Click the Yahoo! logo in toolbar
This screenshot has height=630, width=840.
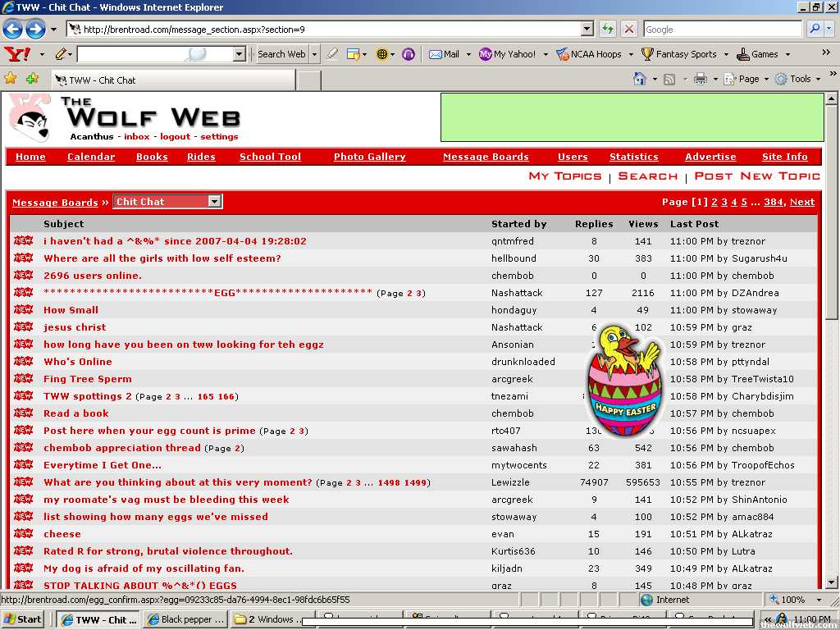tap(16, 54)
